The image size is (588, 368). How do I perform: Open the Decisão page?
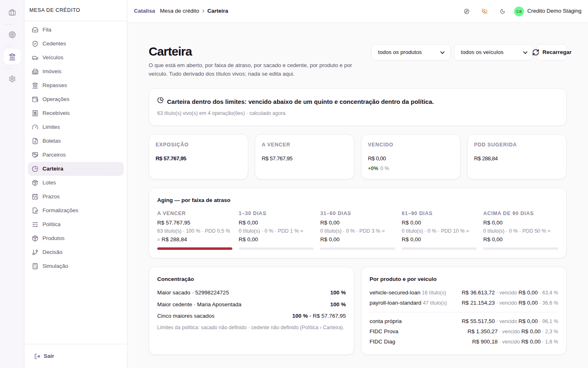click(76, 252)
